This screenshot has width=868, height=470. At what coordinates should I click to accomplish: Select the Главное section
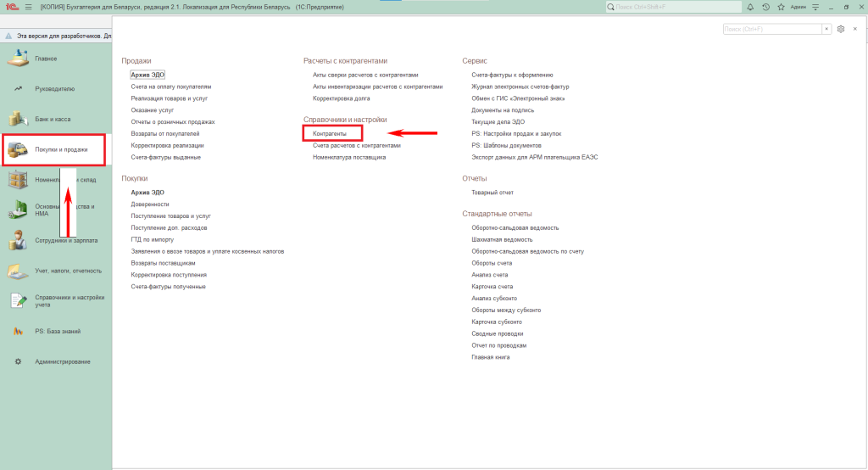pyautogui.click(x=46, y=59)
